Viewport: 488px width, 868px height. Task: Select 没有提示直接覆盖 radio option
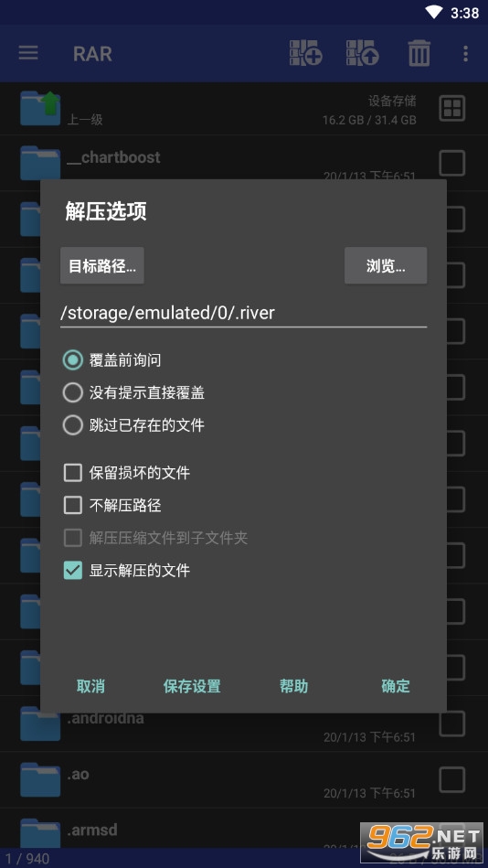[x=72, y=392]
